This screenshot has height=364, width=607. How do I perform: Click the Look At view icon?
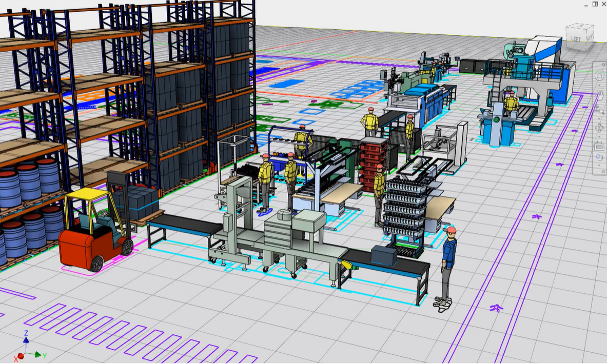[x=599, y=146]
